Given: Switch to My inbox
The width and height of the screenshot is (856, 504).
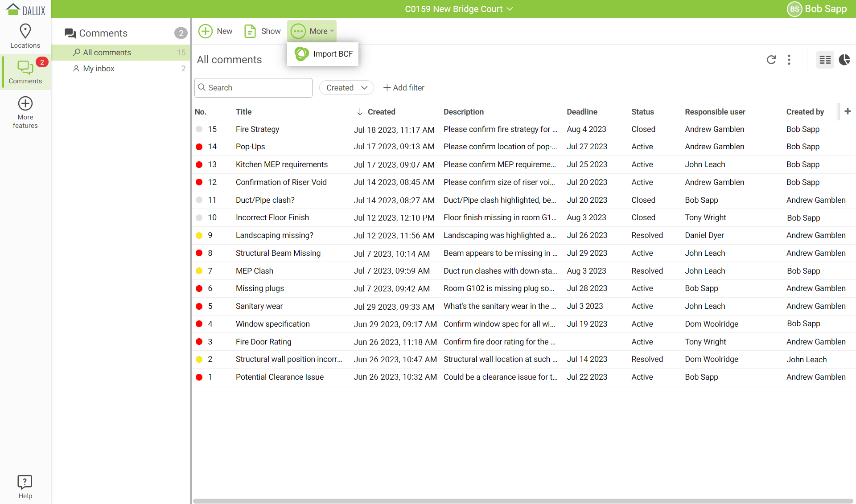Looking at the screenshot, I should pyautogui.click(x=99, y=68).
